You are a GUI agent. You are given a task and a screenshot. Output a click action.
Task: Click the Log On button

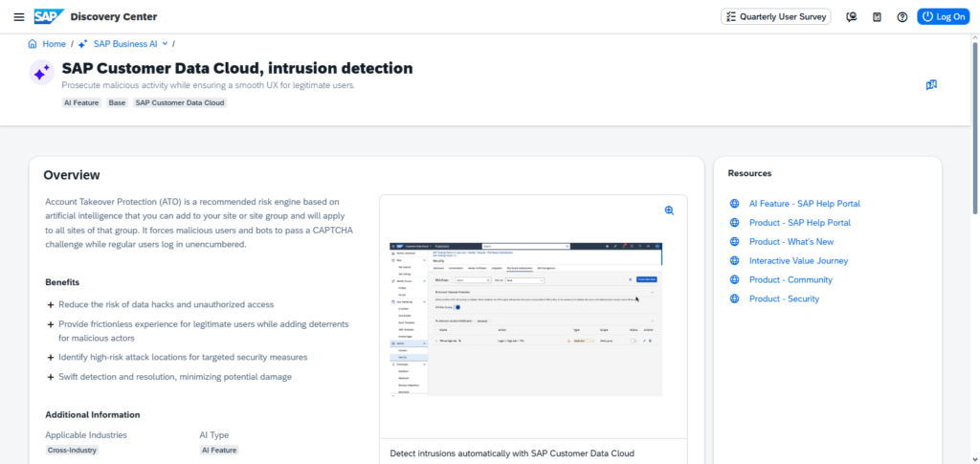(943, 17)
